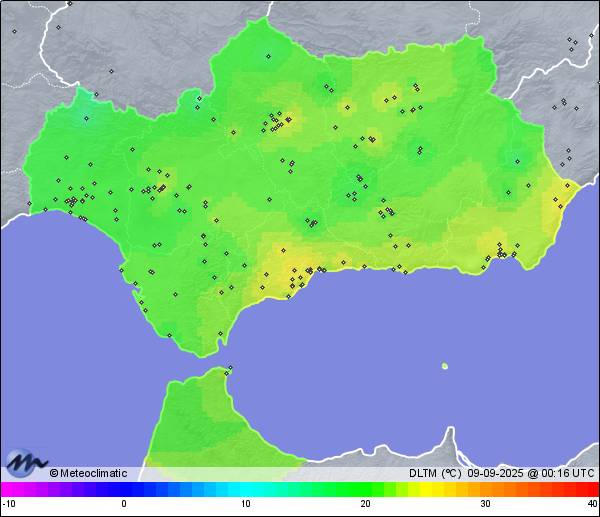The width and height of the screenshot is (600, 517).
Task: Pick the red swatch at scale end
Action: coord(592,489)
